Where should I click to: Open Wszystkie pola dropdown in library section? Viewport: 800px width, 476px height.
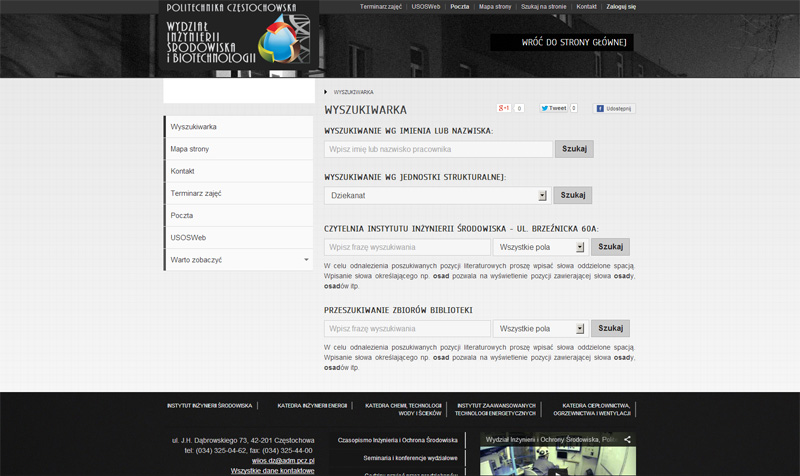(x=541, y=329)
